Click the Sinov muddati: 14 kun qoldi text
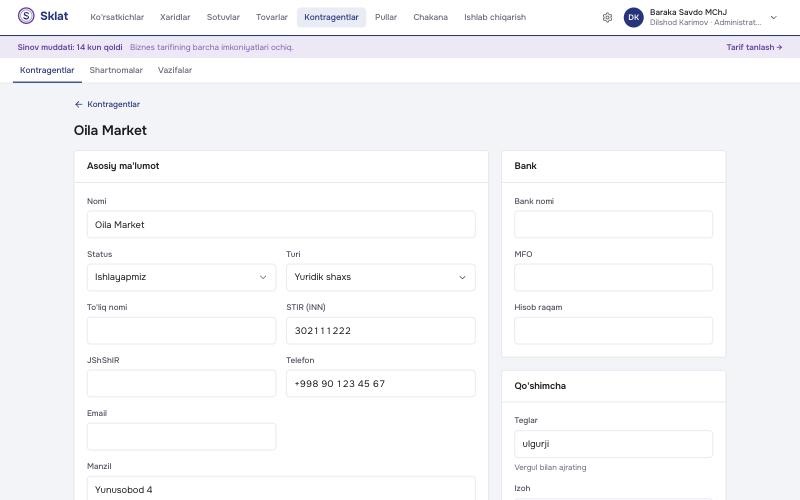800x500 pixels. (x=70, y=47)
